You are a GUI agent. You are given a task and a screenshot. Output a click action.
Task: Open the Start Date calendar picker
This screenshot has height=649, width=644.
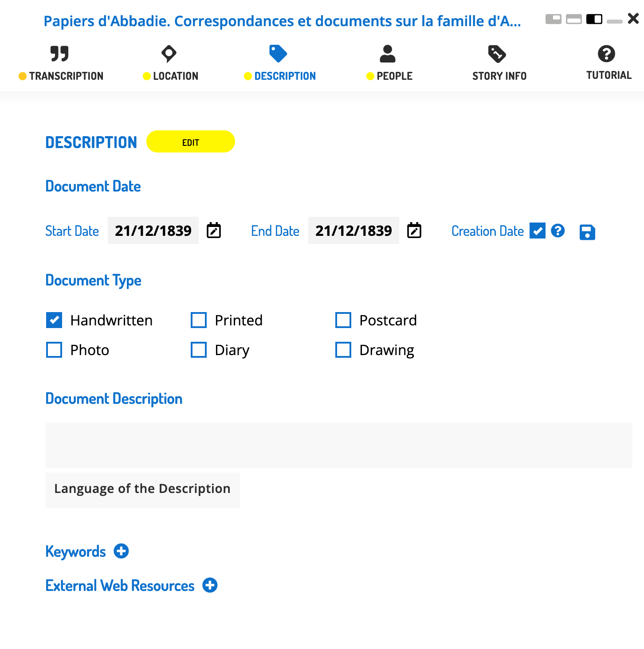(214, 231)
